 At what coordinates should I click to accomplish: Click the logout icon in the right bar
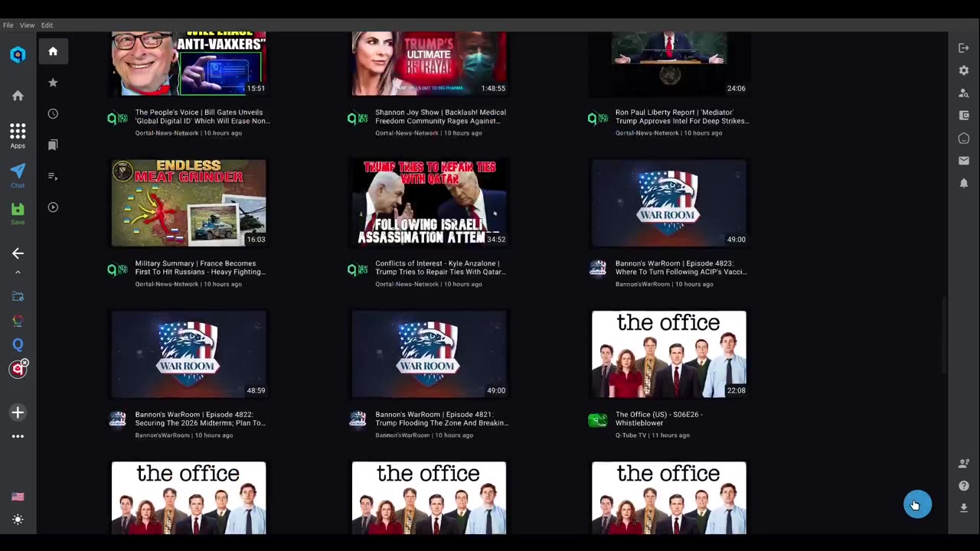pos(964,48)
